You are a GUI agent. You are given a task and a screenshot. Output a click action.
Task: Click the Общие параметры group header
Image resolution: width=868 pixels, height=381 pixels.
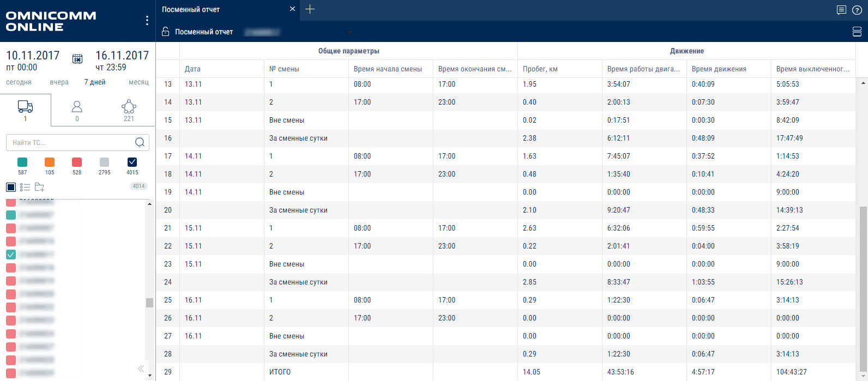349,51
